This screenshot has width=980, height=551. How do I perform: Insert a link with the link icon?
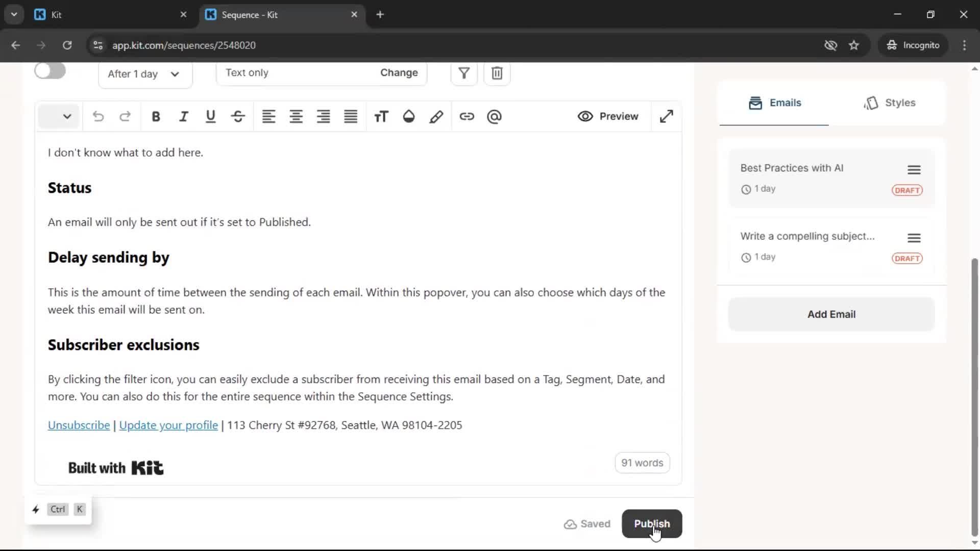pos(467,116)
